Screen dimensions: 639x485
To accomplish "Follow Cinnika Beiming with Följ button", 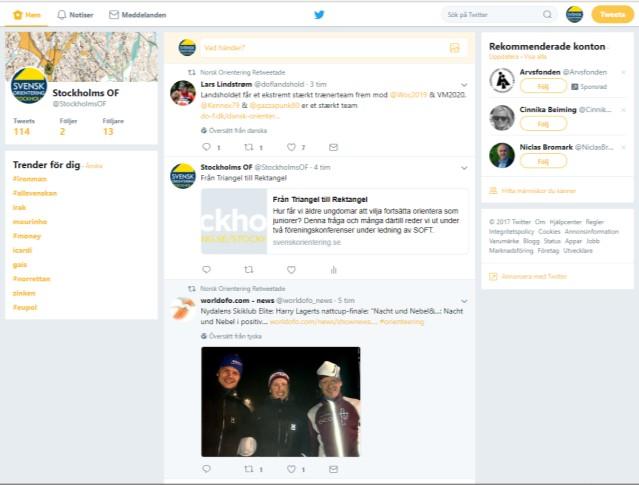I will click(543, 123).
